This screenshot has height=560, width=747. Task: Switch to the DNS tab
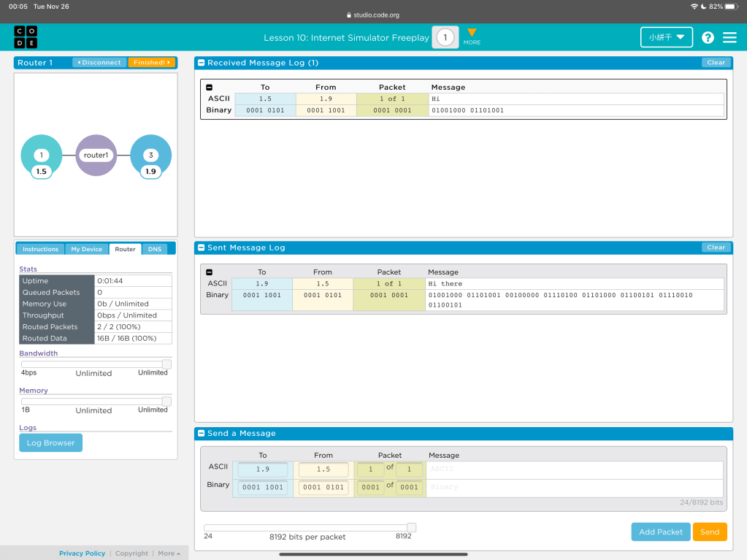pyautogui.click(x=155, y=249)
